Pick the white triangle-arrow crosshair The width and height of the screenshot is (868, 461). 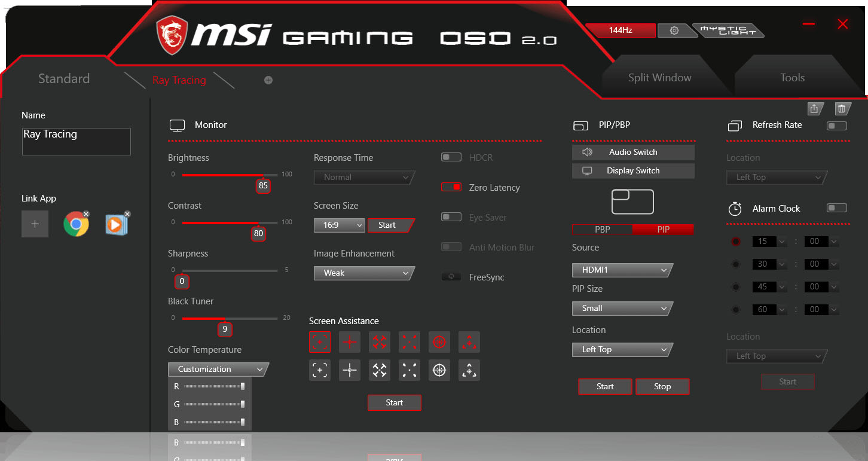tap(469, 370)
